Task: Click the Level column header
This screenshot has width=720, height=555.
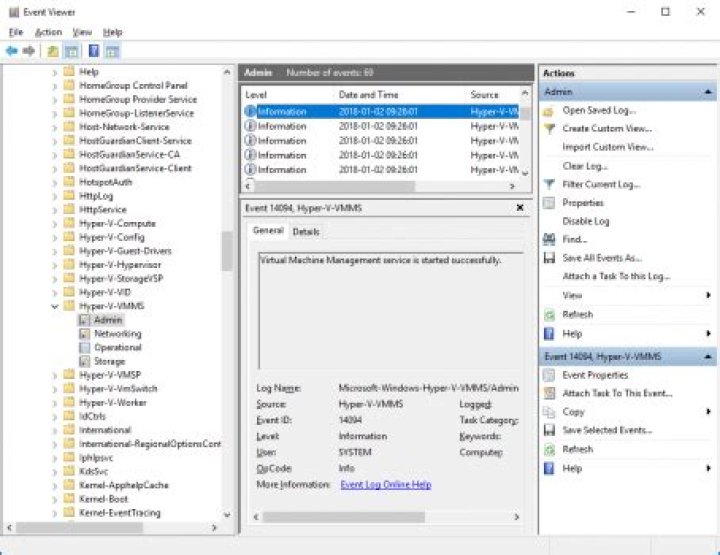Action: pyautogui.click(x=256, y=95)
